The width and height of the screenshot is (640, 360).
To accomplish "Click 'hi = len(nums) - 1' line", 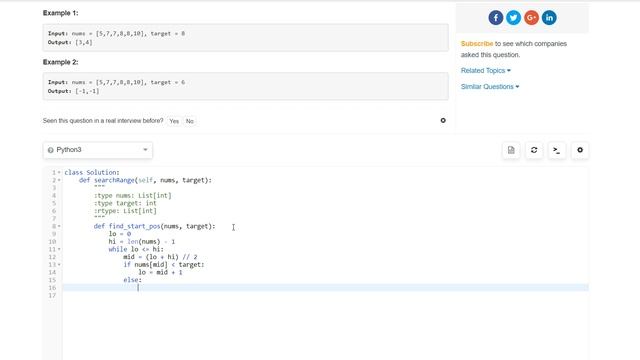I will pyautogui.click(x=142, y=242).
